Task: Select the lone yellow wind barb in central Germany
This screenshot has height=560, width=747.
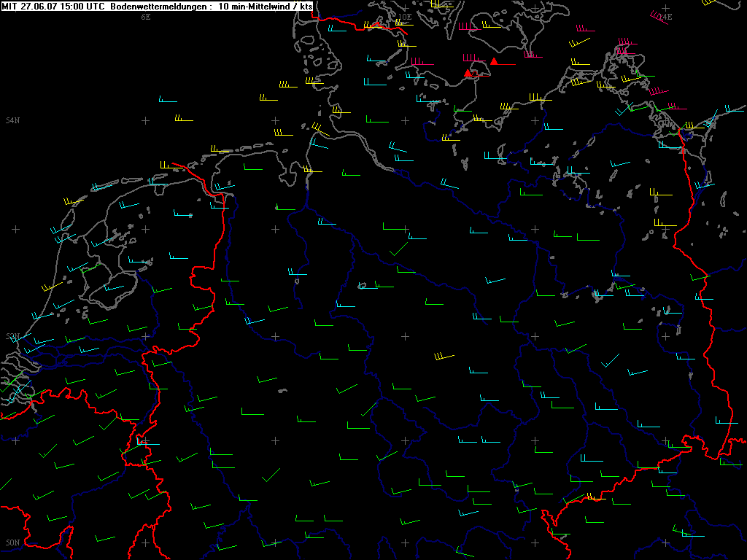Action: tap(443, 357)
